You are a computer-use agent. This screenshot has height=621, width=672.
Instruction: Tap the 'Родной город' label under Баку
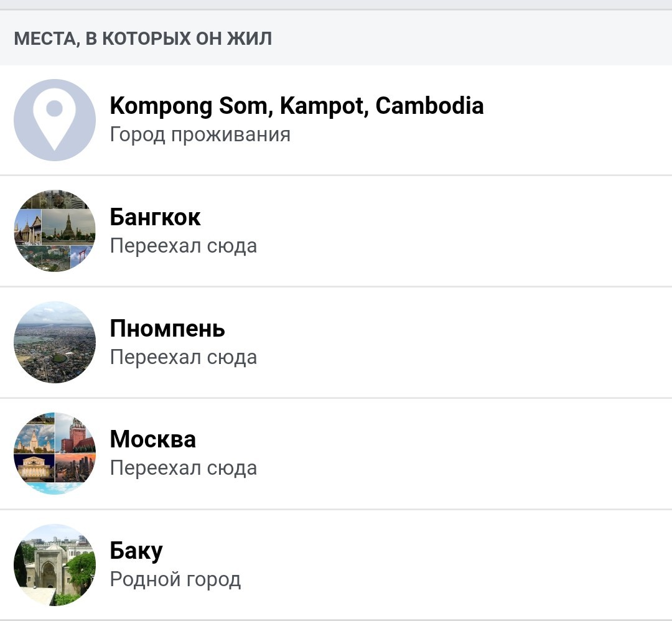coord(175,579)
